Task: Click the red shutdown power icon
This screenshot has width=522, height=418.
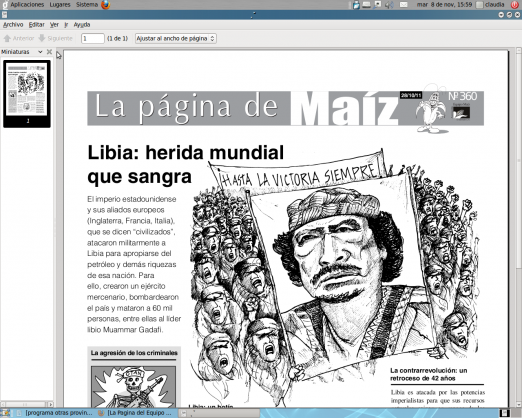Action: pyautogui.click(x=515, y=5)
